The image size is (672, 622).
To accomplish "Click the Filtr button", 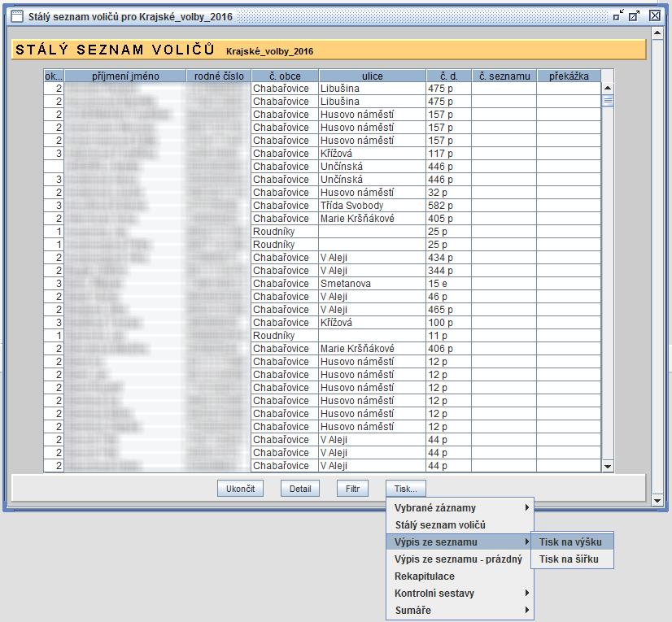I will (352, 489).
